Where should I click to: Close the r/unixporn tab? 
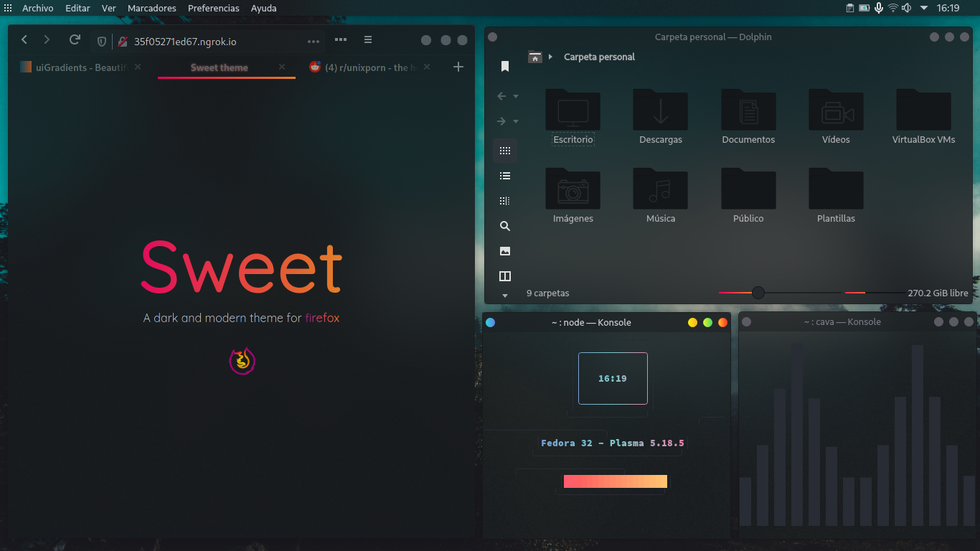427,67
